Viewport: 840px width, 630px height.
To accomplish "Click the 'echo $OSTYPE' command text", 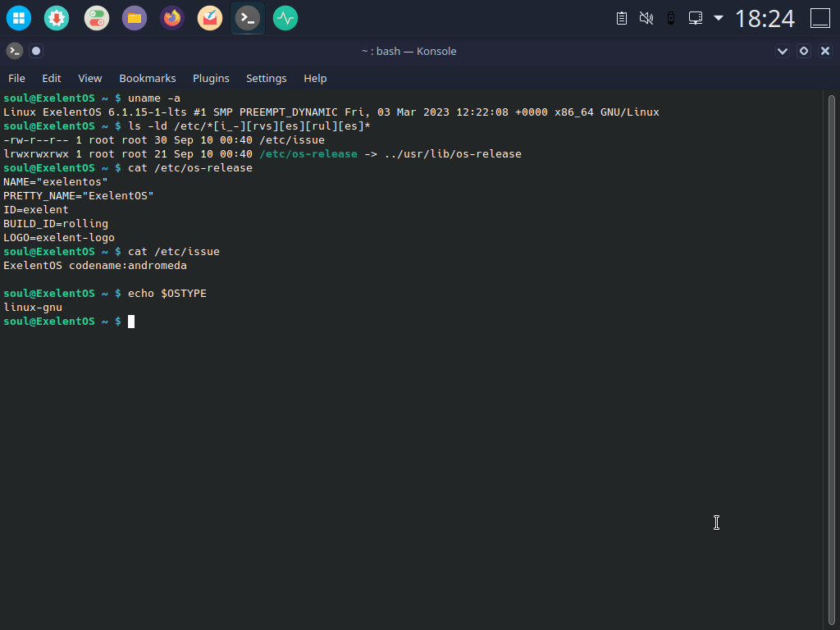I will point(167,294).
